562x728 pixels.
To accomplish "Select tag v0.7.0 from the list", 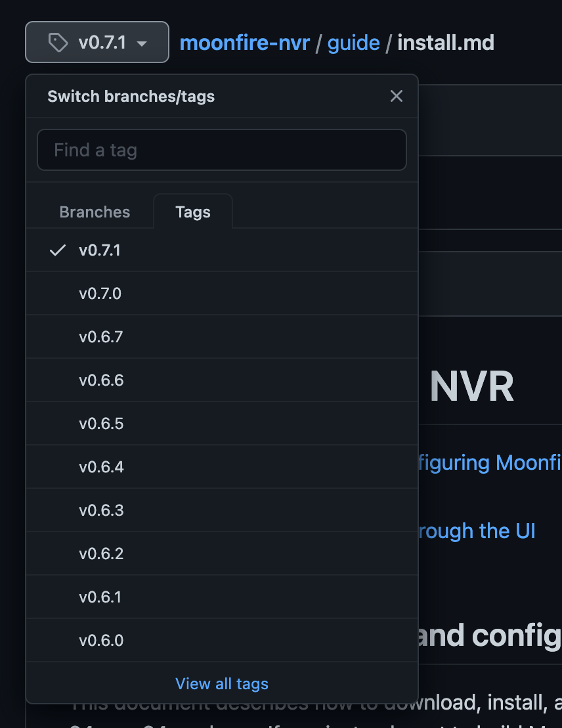I will click(x=222, y=294).
